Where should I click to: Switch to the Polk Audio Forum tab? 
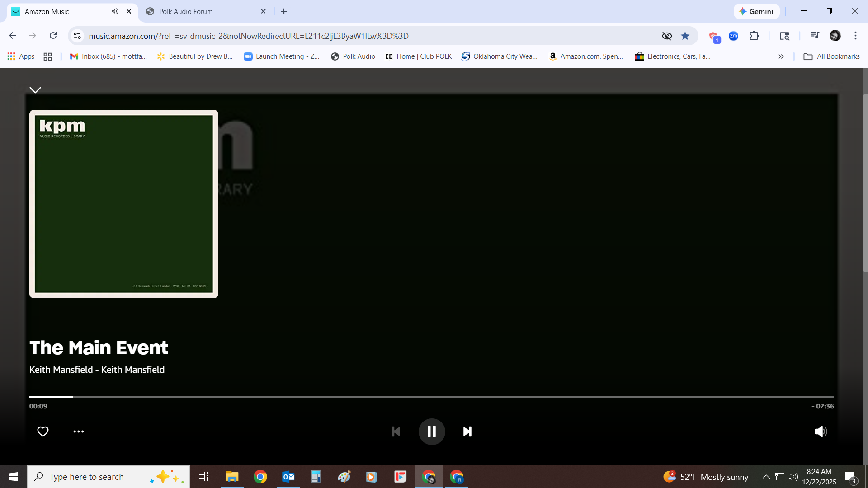(x=186, y=11)
